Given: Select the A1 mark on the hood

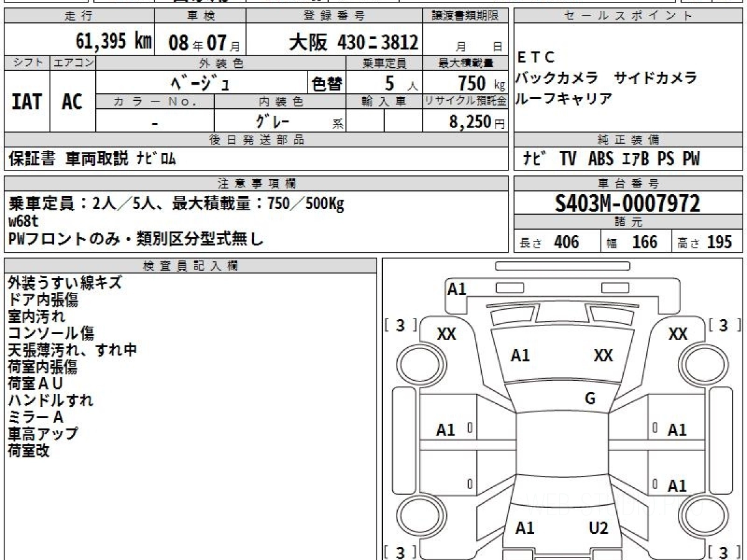Looking at the screenshot, I should coord(520,356).
